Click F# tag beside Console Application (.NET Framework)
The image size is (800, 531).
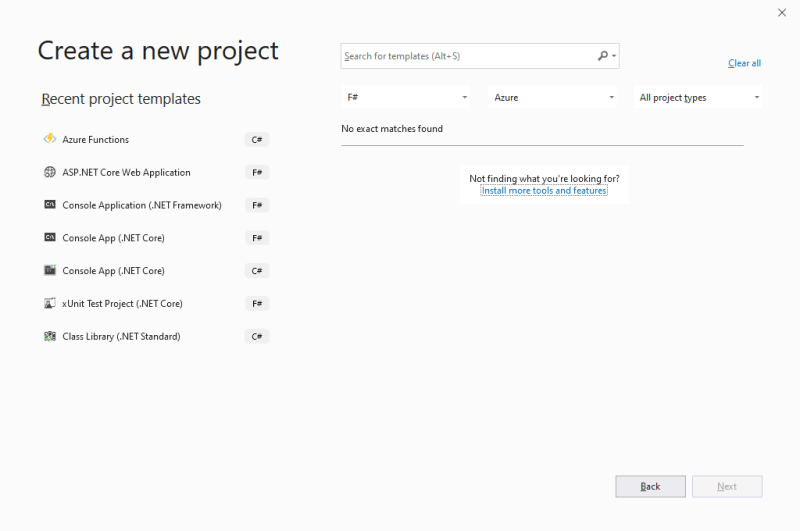pyautogui.click(x=257, y=205)
